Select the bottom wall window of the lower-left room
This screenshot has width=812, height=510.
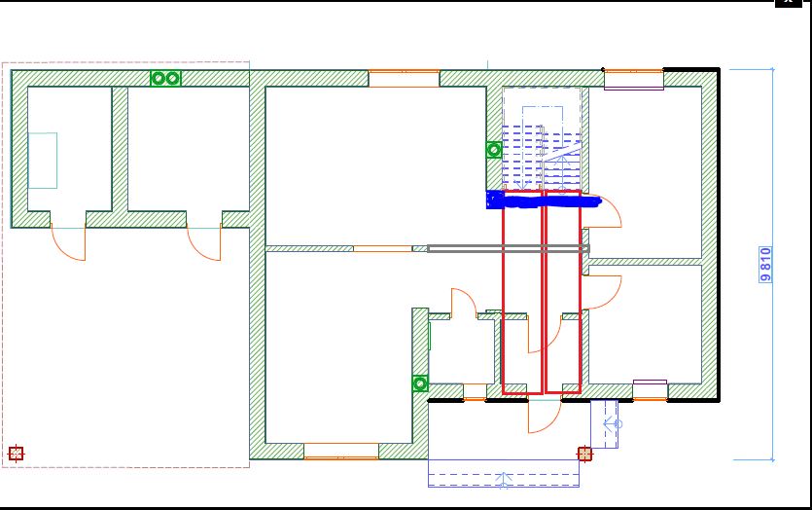tap(341, 451)
